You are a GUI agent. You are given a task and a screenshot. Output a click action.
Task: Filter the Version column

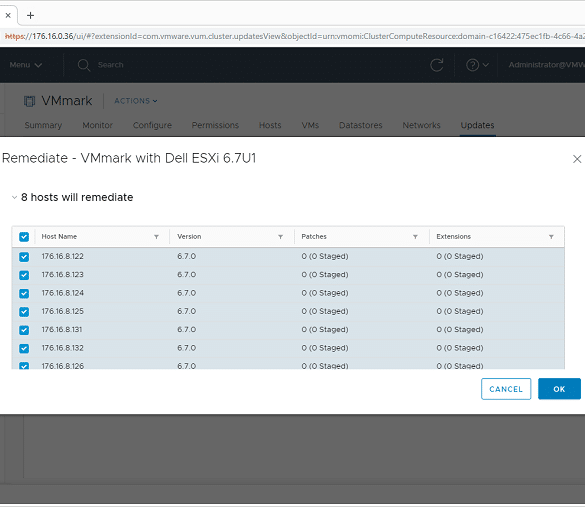[280, 237]
